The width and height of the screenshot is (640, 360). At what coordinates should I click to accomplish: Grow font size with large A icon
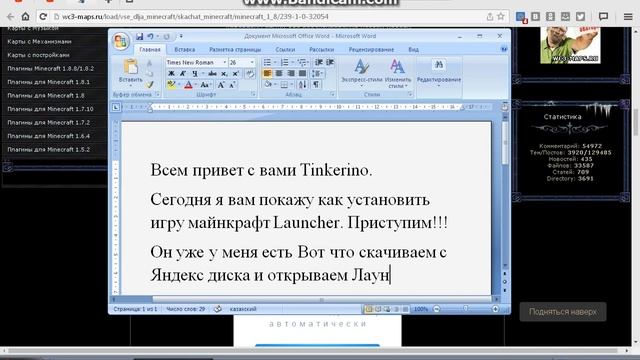(x=221, y=85)
